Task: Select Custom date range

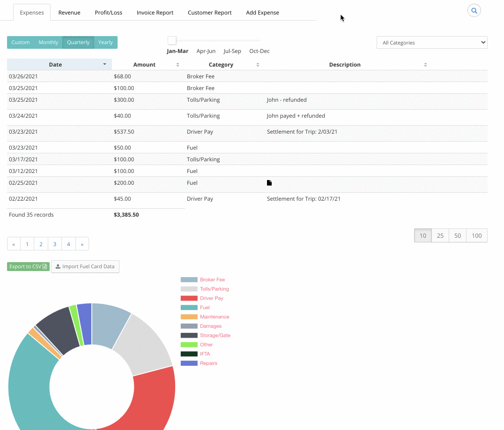Action: (x=21, y=43)
